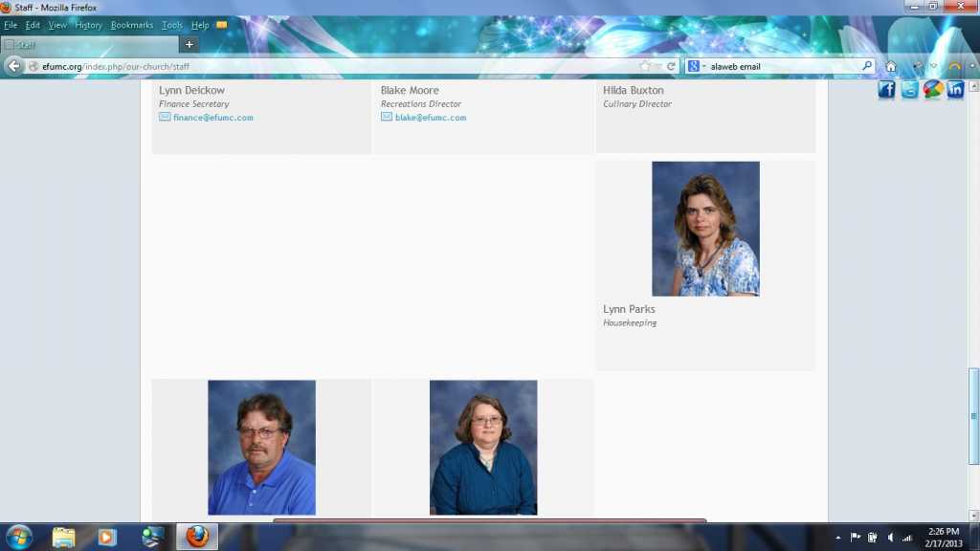This screenshot has height=551, width=980.
Task: Click the finance@efumc.com email link
Action: pyautogui.click(x=212, y=118)
